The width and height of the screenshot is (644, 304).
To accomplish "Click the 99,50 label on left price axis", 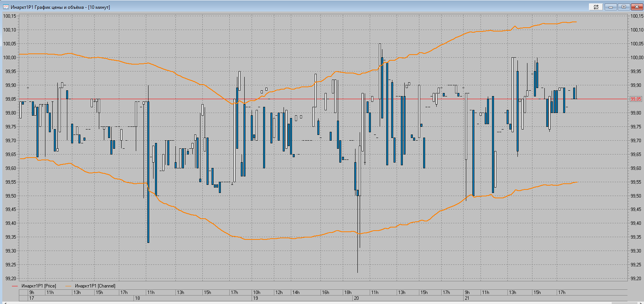I will 11,196.
